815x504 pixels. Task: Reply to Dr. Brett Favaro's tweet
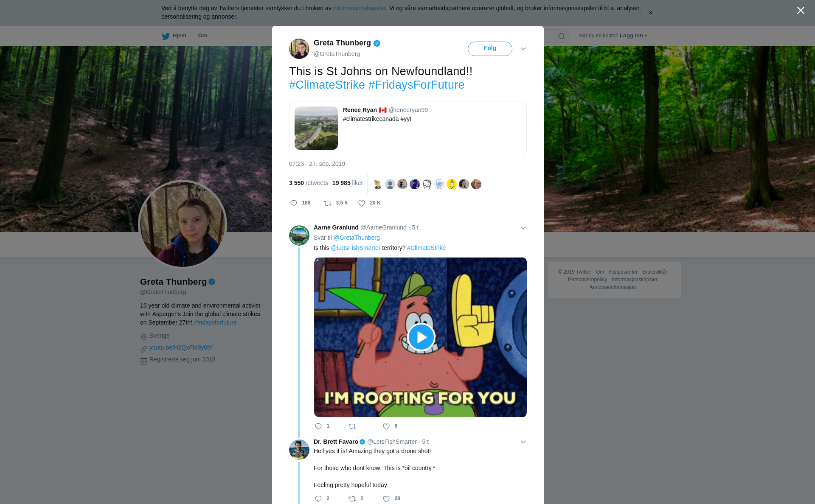[x=318, y=499]
